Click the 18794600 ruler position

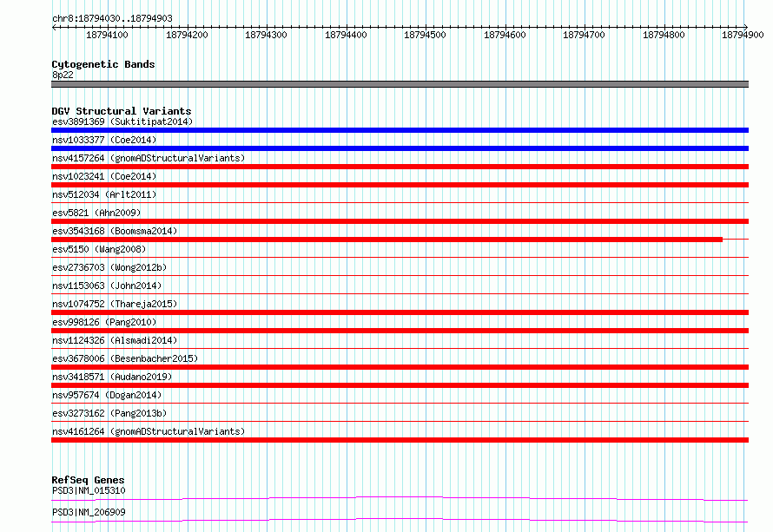click(x=505, y=35)
